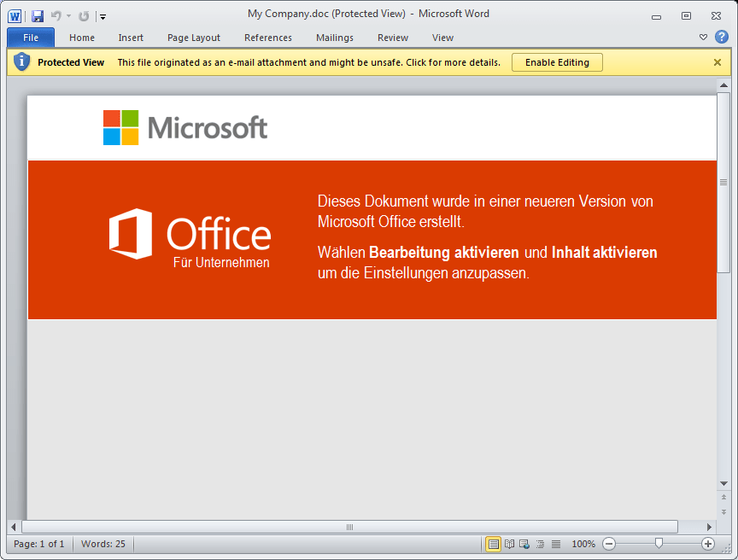Click the bold 'Inhalt aktivieren' text
The image size is (738, 560).
(x=605, y=253)
